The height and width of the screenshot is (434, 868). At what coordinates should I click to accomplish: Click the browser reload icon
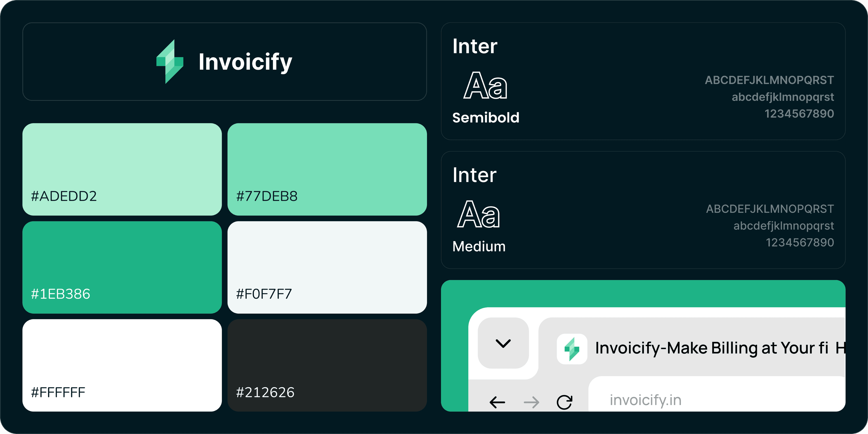tap(564, 402)
